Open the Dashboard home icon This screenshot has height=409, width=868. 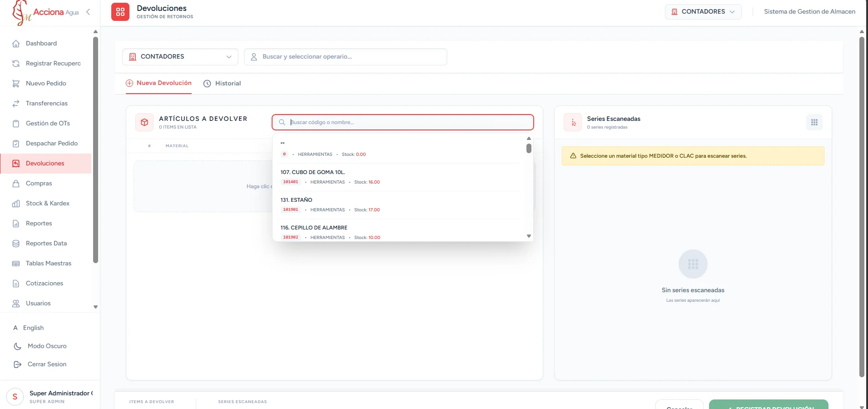pos(16,44)
